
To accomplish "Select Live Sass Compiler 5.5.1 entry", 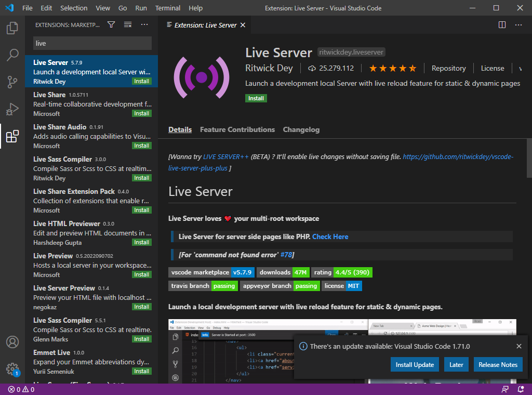I will coord(91,330).
